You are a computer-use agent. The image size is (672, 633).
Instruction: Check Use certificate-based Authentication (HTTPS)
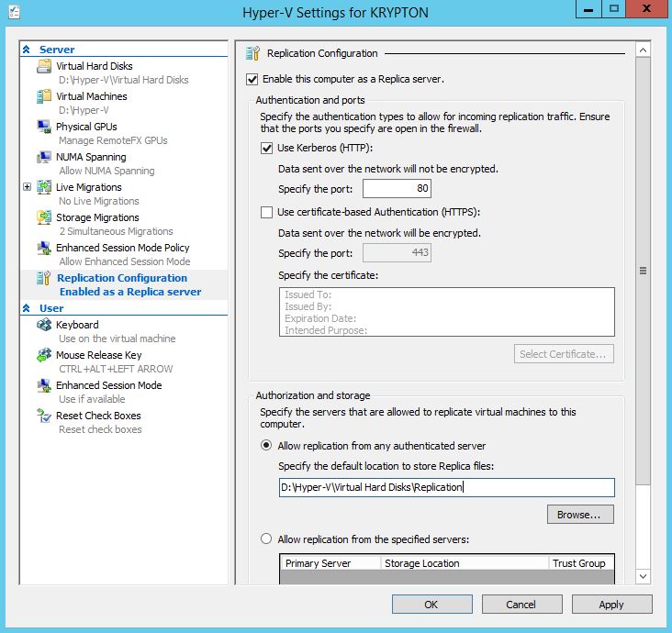pos(266,213)
